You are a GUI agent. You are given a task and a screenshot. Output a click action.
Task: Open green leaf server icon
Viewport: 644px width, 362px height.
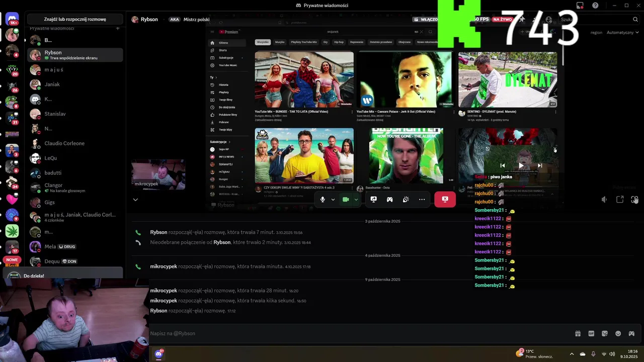click(x=12, y=231)
